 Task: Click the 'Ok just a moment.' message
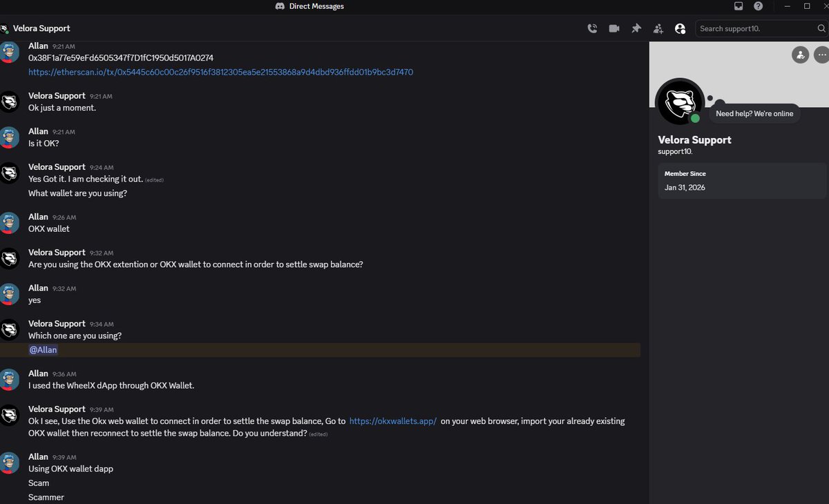(62, 108)
